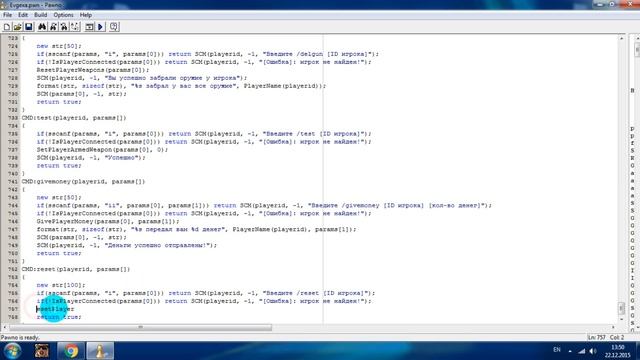Screen dimensions: 640x360
Task: Click the Col 2 status bar indicator
Action: [617, 338]
